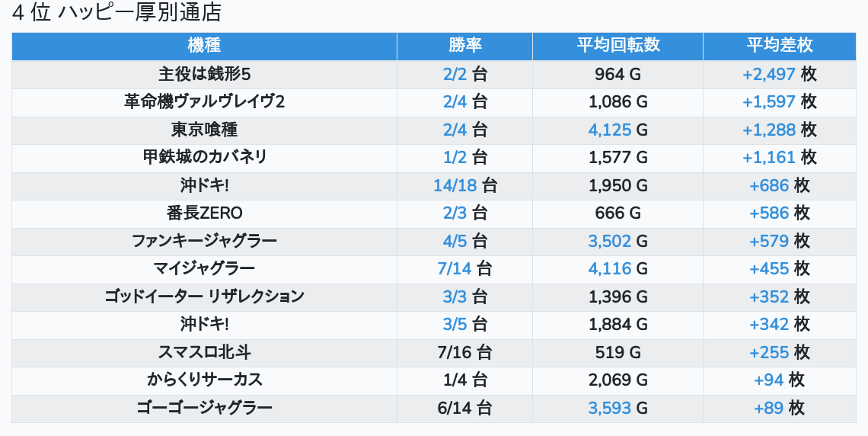The height and width of the screenshot is (436, 868).
Task: Click the 主役は銭形5 machine name
Action: click(204, 74)
